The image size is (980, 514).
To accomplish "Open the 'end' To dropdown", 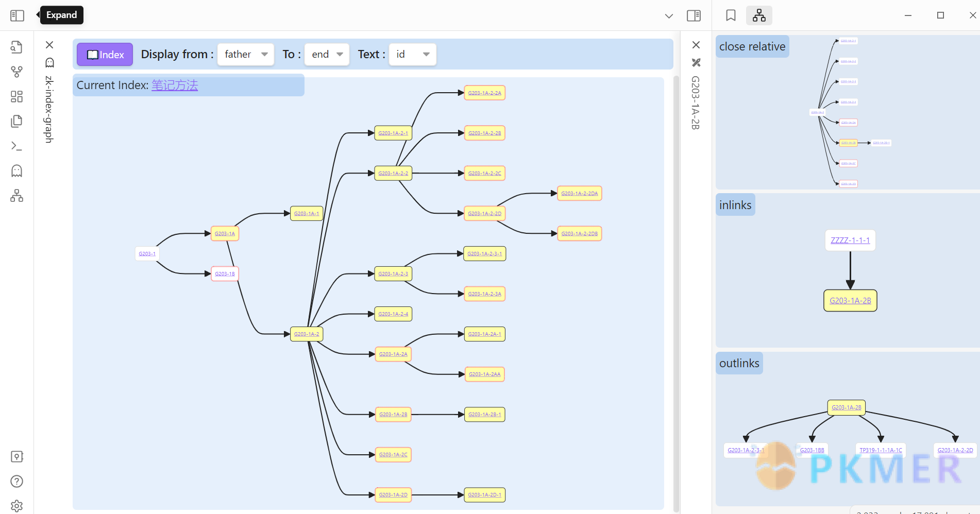I will 327,54.
